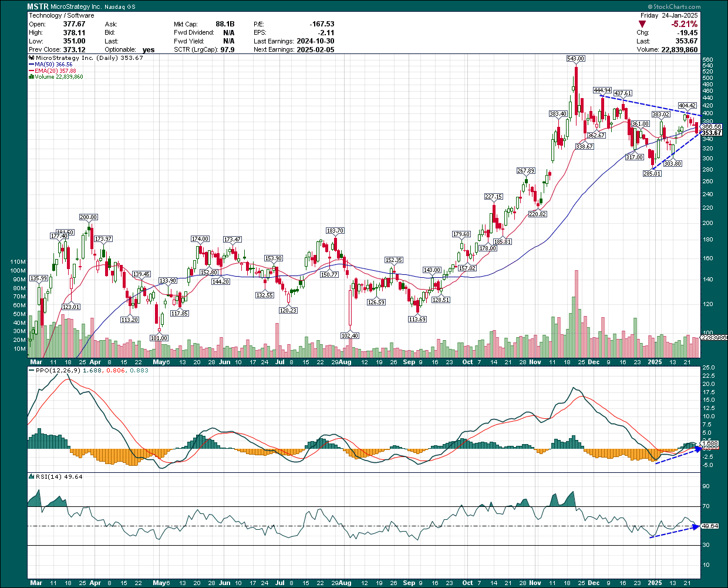The image size is (728, 588).
Task: Click the 543.00 peak price label
Action: pos(575,59)
